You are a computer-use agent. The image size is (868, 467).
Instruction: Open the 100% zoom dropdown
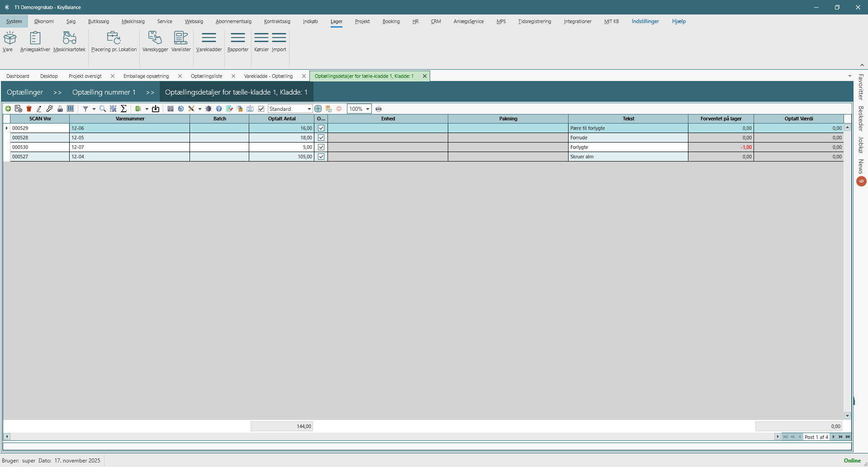pyautogui.click(x=367, y=109)
